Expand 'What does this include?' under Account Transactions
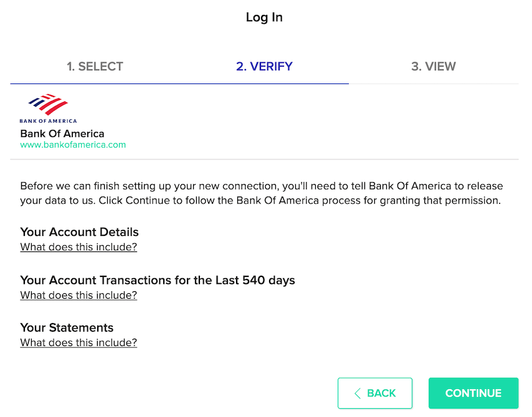 (78, 295)
